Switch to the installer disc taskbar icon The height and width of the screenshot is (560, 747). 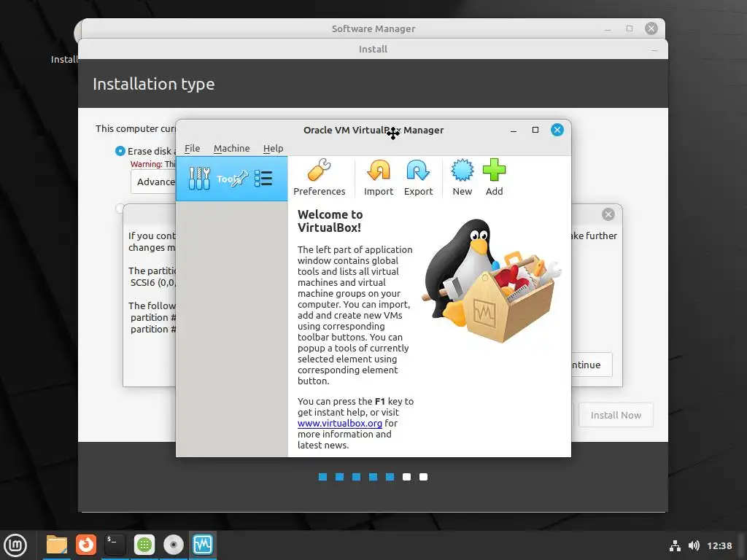(174, 545)
